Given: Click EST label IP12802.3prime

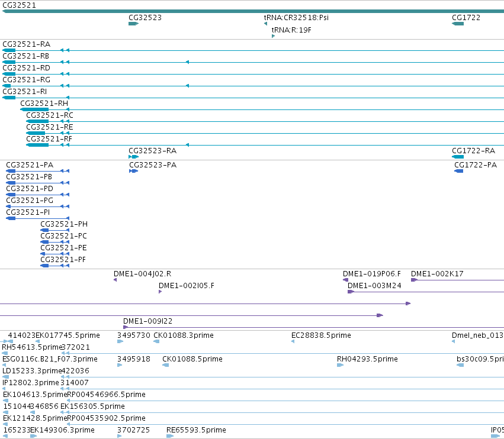Looking at the screenshot, I should coord(31,382).
